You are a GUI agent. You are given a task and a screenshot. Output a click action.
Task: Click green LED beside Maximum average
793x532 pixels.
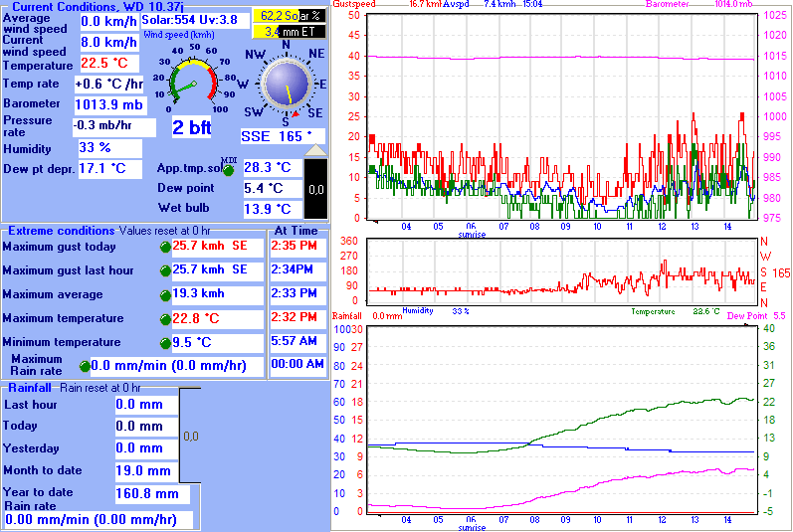pos(165,295)
